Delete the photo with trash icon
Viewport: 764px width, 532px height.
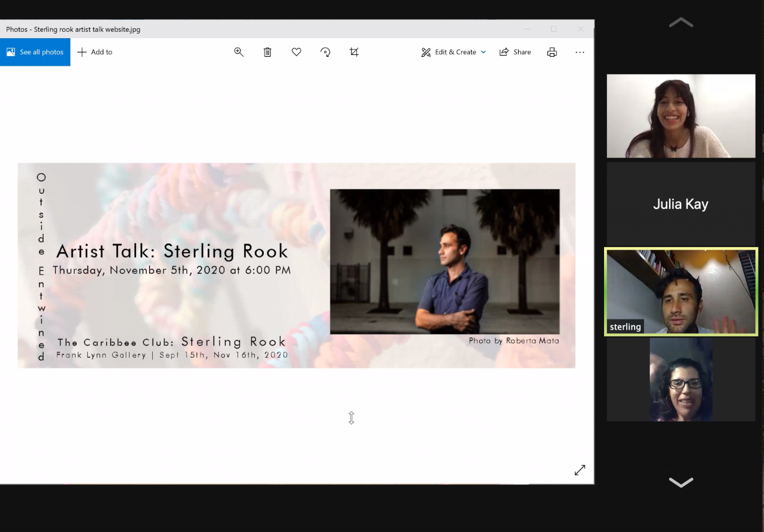click(267, 52)
